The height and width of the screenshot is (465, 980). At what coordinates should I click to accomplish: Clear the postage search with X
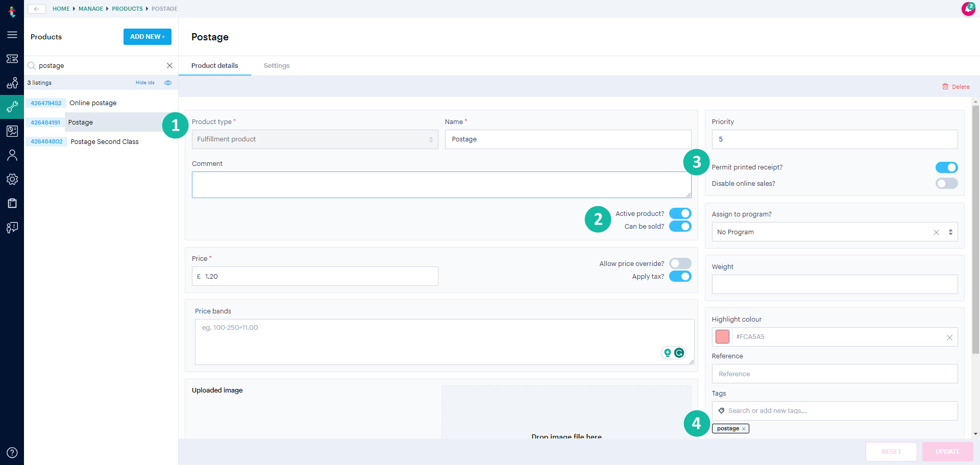(169, 65)
